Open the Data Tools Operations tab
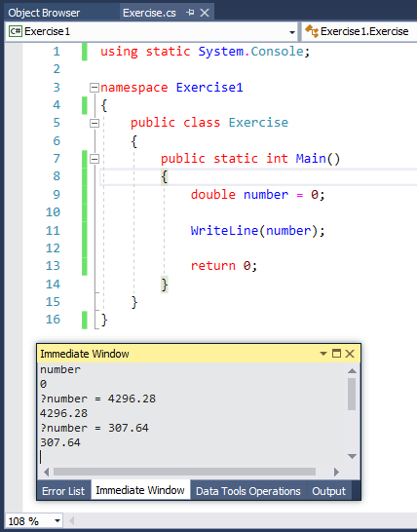The image size is (417, 532). [x=248, y=491]
